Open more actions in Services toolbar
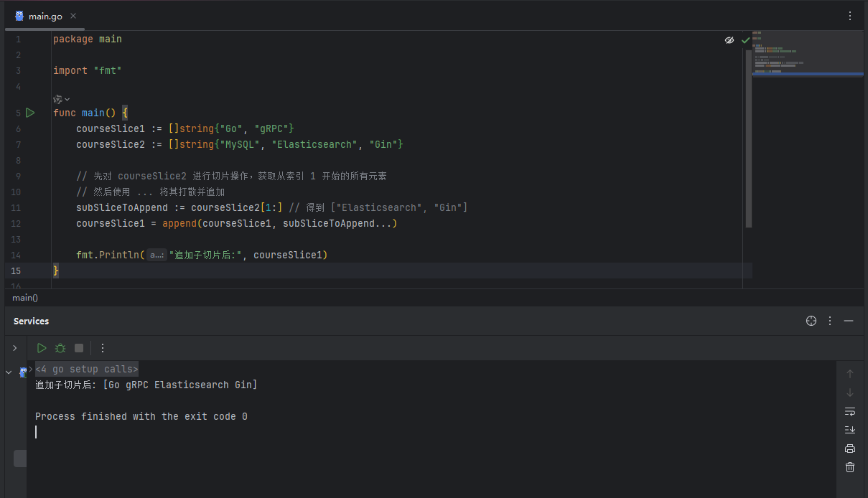Viewport: 868px width, 498px height. pos(103,348)
